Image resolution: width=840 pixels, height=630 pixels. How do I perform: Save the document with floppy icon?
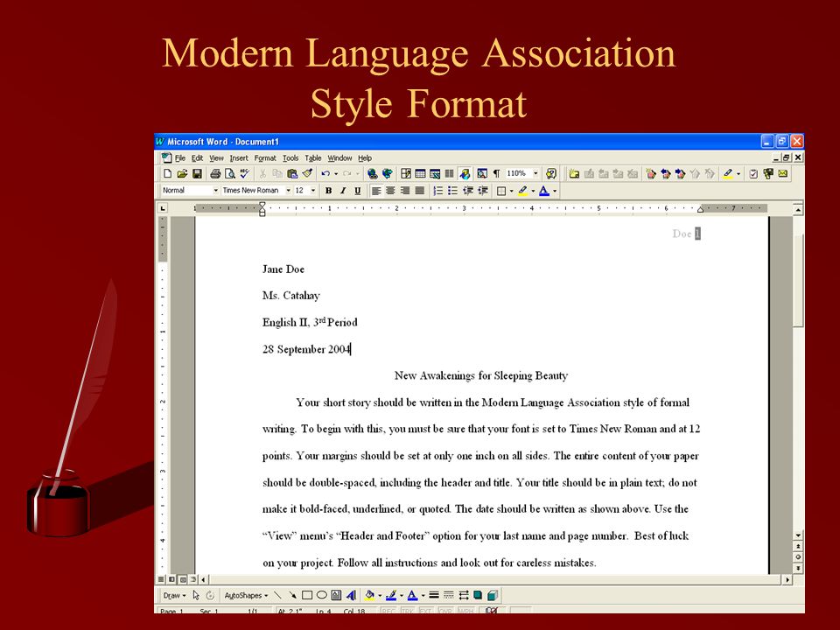pyautogui.click(x=197, y=173)
